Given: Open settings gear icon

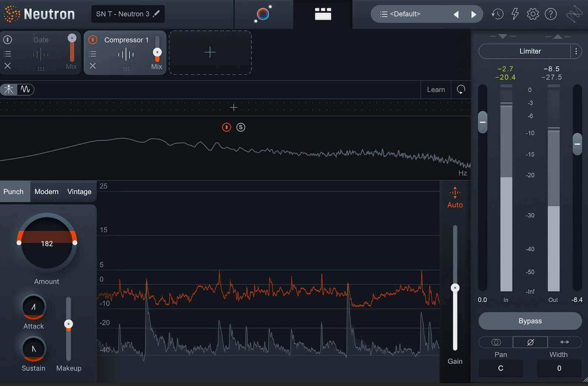Looking at the screenshot, I should tap(533, 14).
